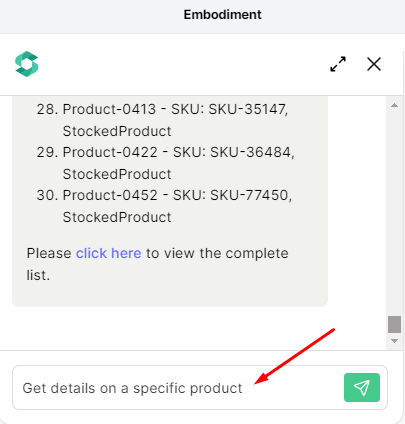
Task: Click the gray scrollbar thumb
Action: (394, 324)
